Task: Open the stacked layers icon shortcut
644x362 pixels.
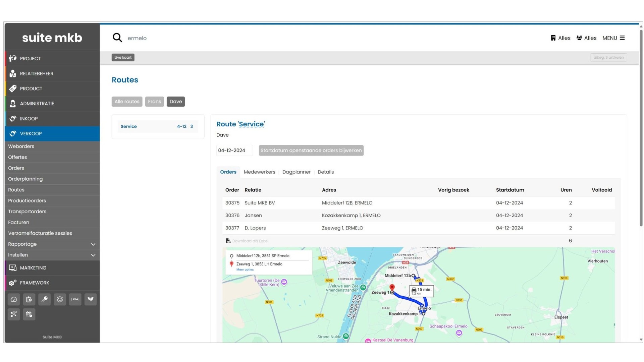Action: point(60,299)
